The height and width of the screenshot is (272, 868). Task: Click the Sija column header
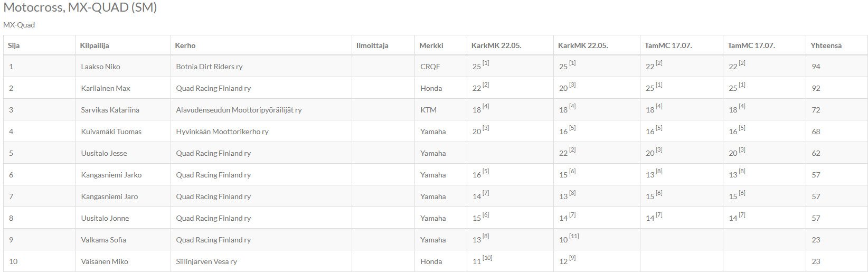[x=14, y=45]
